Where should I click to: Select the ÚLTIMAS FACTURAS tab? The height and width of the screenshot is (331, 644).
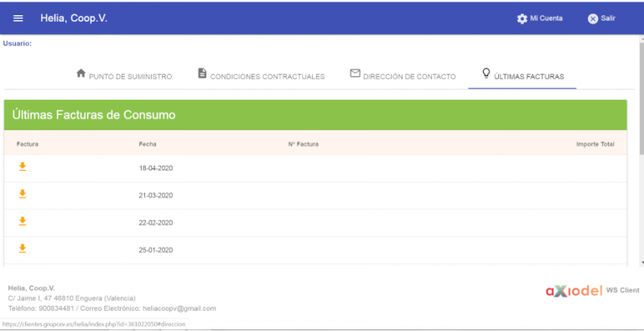[x=522, y=75]
